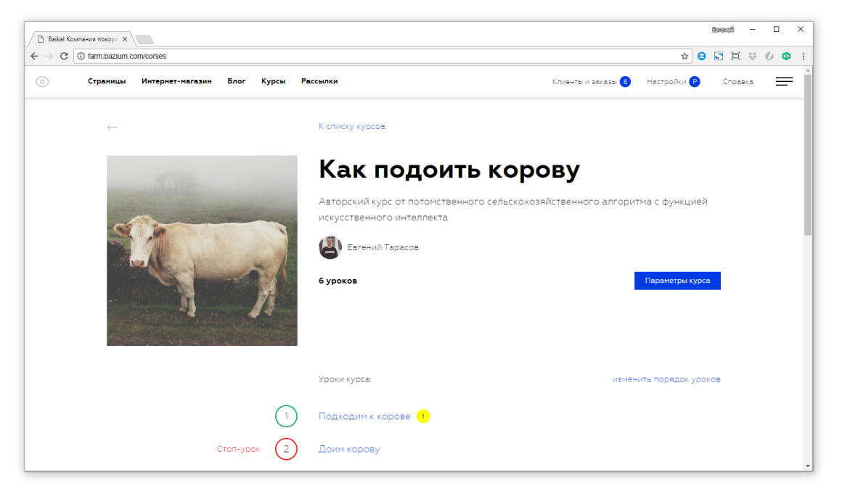The width and height of the screenshot is (842, 504).
Task: Click the Стоп-урок label
Action: (238, 450)
